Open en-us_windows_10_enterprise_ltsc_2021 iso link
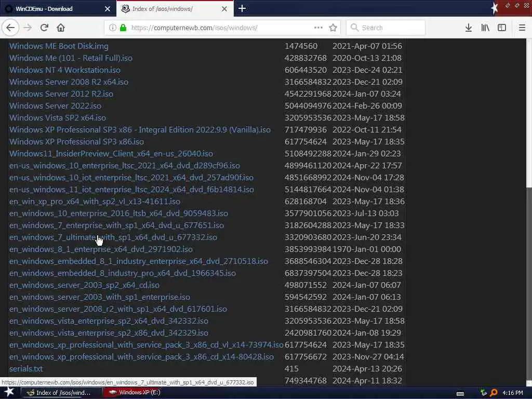 tap(125, 166)
